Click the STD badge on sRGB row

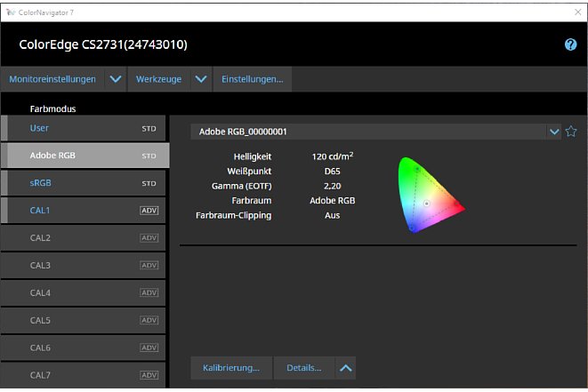pyautogui.click(x=149, y=183)
